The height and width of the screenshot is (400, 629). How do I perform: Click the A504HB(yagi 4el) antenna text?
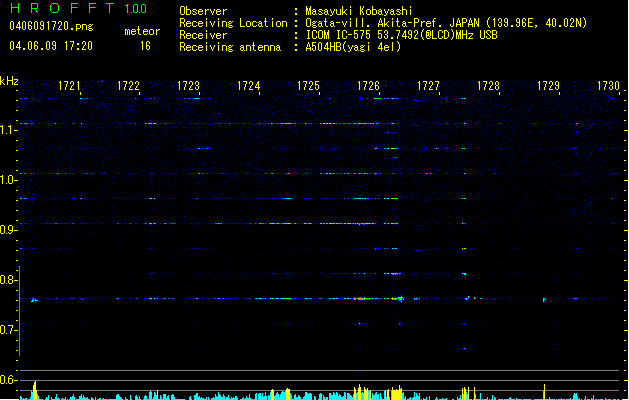pyautogui.click(x=353, y=47)
